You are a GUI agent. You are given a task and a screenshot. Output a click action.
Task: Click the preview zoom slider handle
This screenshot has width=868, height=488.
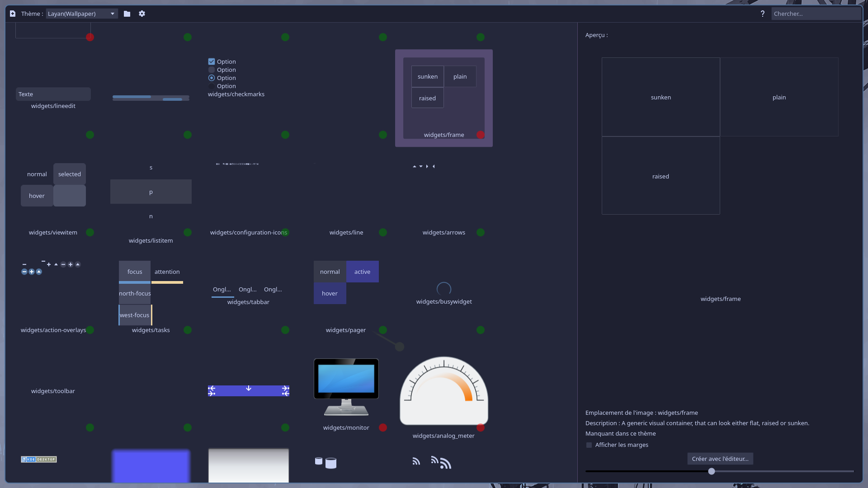point(712,471)
